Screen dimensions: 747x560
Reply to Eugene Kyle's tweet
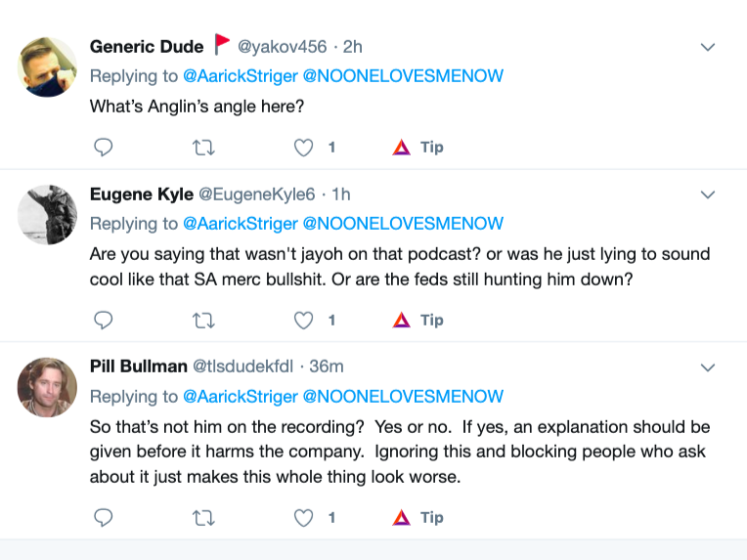click(103, 321)
